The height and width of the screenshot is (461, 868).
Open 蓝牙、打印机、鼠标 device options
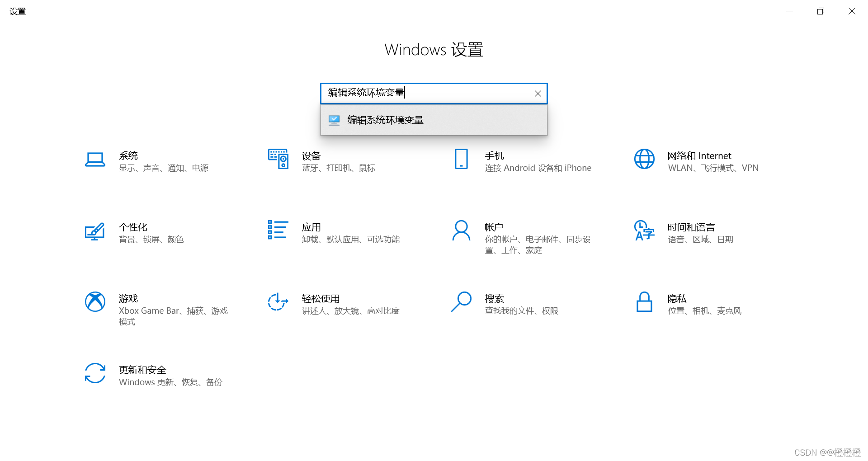point(339,168)
